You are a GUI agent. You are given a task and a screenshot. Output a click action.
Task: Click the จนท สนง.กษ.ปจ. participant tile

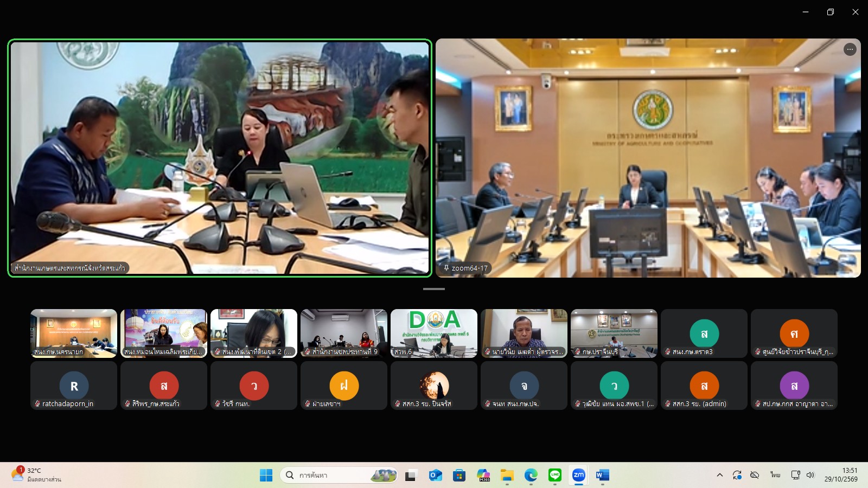tap(524, 386)
